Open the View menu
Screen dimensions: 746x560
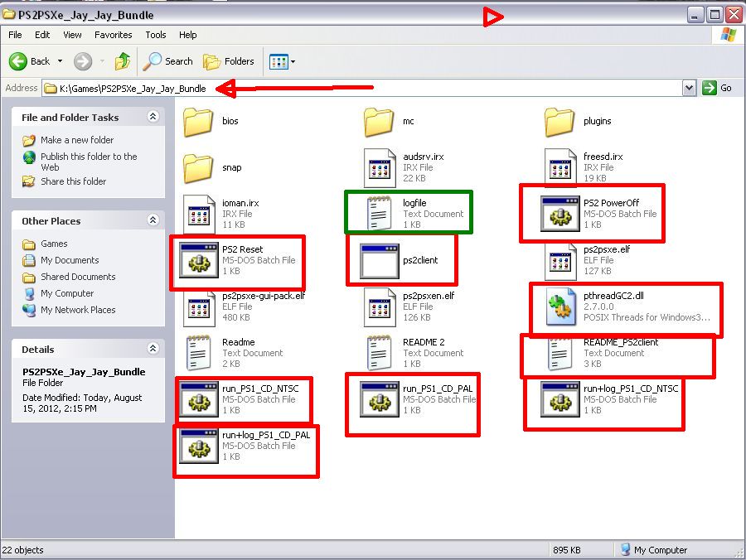point(72,35)
